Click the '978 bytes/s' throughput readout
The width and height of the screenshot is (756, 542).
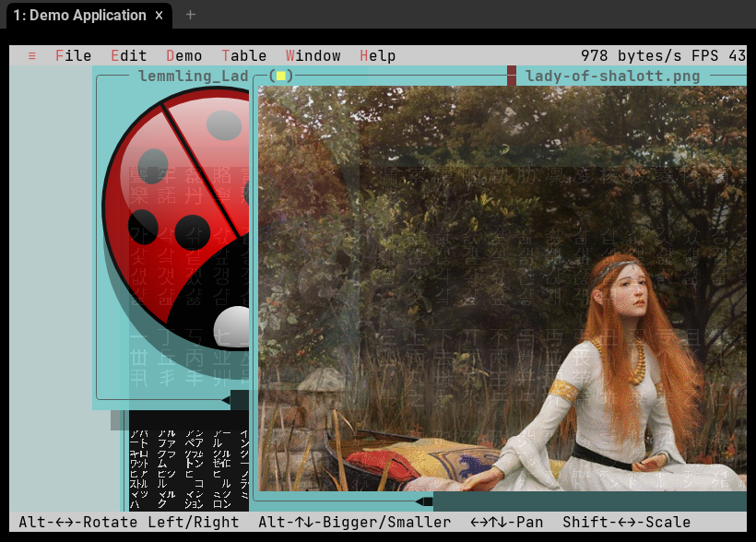click(632, 56)
